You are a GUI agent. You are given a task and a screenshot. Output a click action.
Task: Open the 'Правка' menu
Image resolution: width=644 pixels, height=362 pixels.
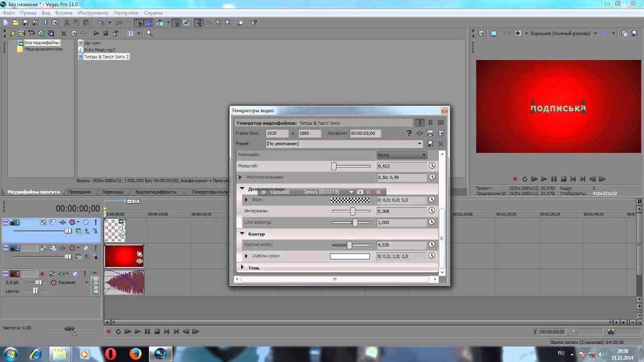point(28,13)
